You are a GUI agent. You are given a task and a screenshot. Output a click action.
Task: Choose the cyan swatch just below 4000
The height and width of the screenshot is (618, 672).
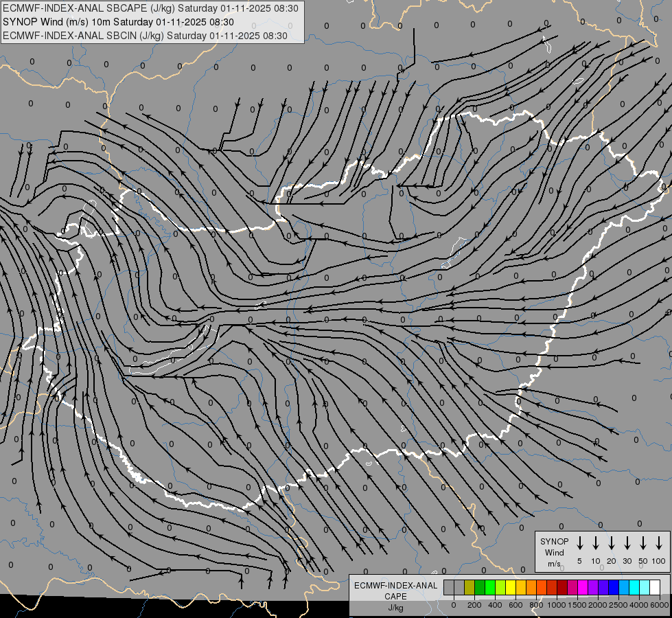pyautogui.click(x=634, y=587)
